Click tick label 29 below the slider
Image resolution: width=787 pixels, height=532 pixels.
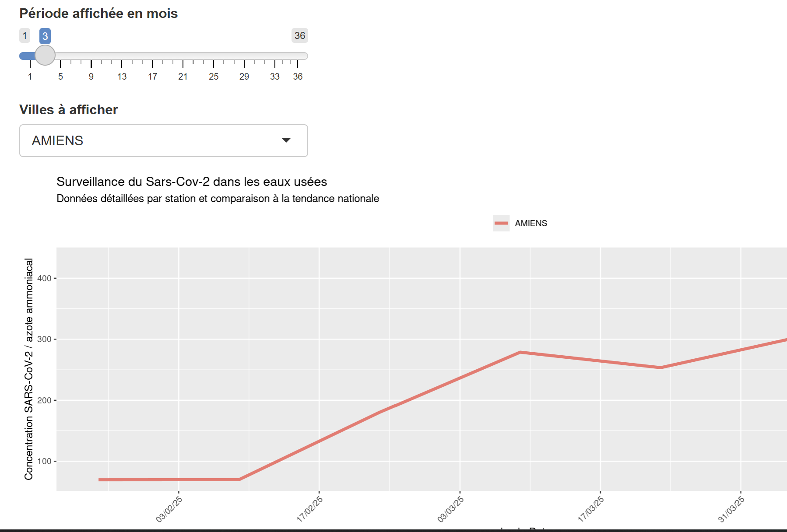pyautogui.click(x=244, y=77)
